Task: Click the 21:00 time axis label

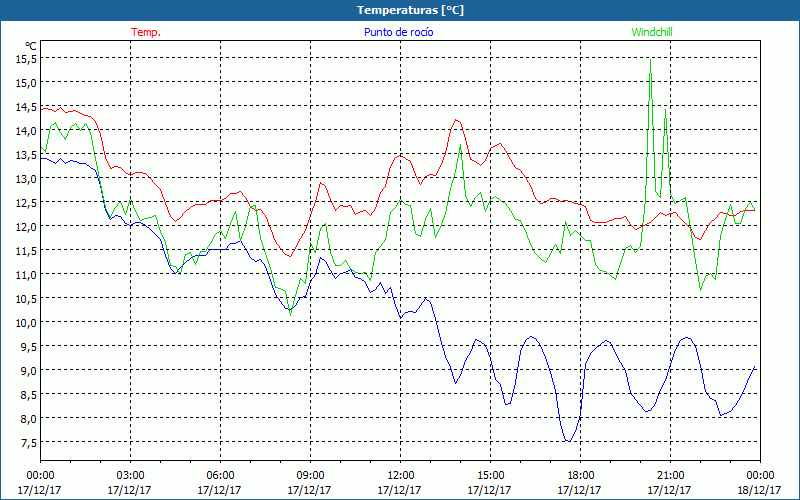Action: 670,476
